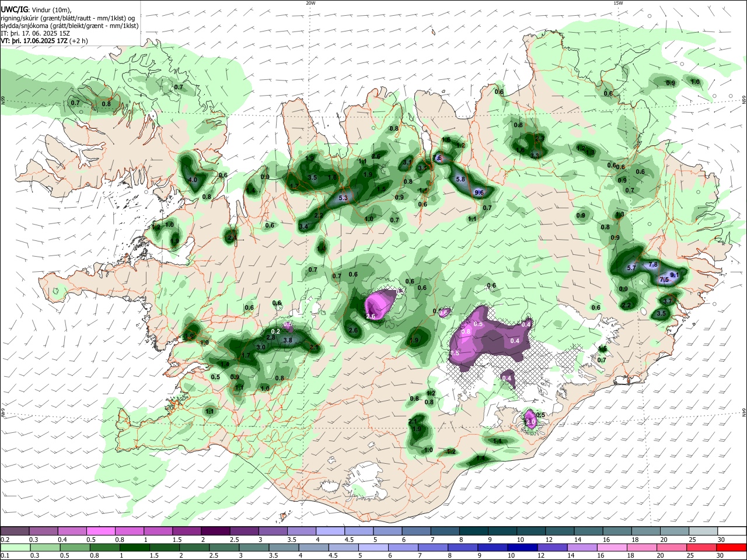Click the 7.8 precipitation value in the east
This screenshot has width=747, height=560.
click(x=653, y=265)
